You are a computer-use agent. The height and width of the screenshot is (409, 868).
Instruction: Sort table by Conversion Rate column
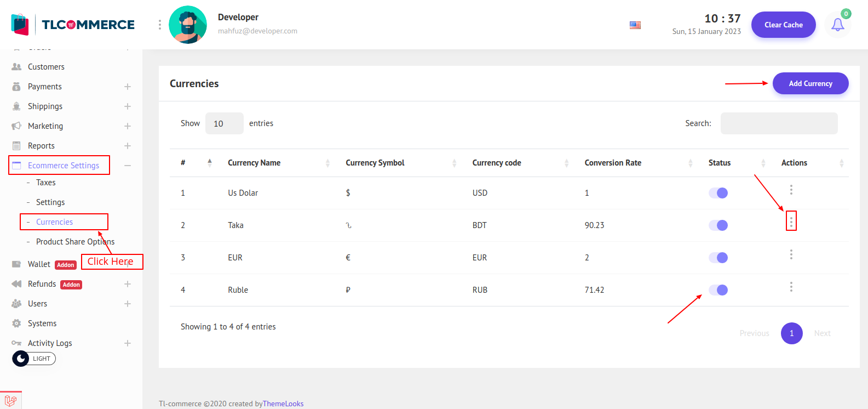(612, 163)
